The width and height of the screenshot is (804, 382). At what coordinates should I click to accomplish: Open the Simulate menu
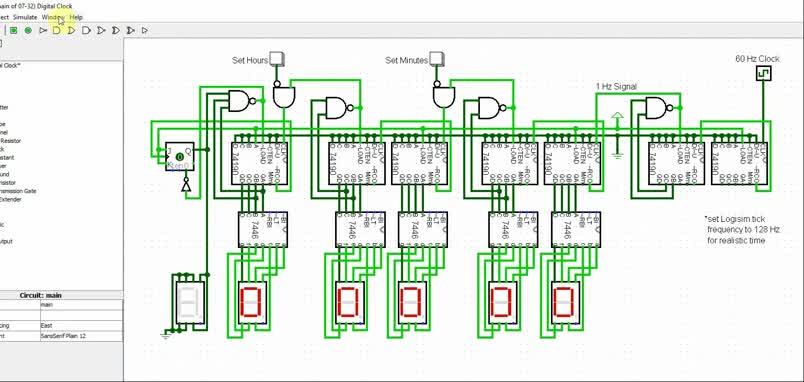point(25,17)
